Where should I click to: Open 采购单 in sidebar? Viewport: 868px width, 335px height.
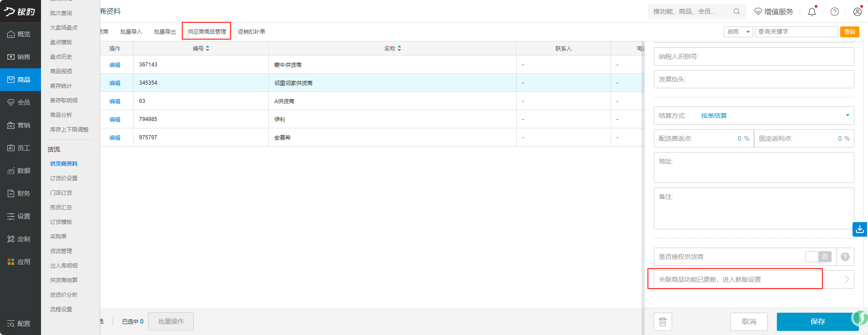click(58, 237)
